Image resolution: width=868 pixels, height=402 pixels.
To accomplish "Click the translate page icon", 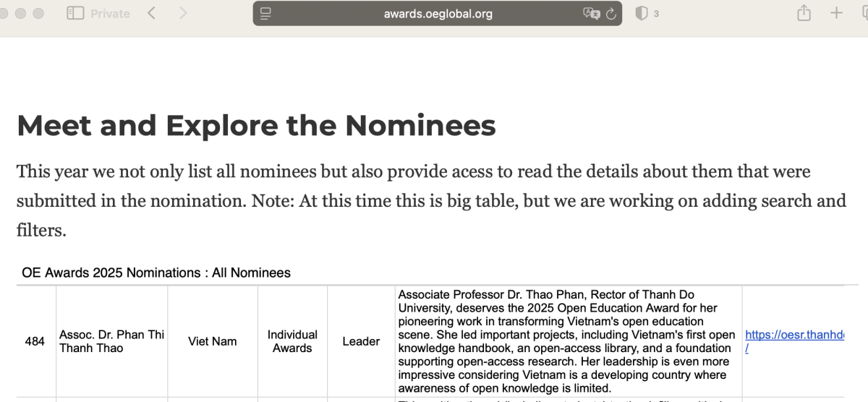I will 591,14.
